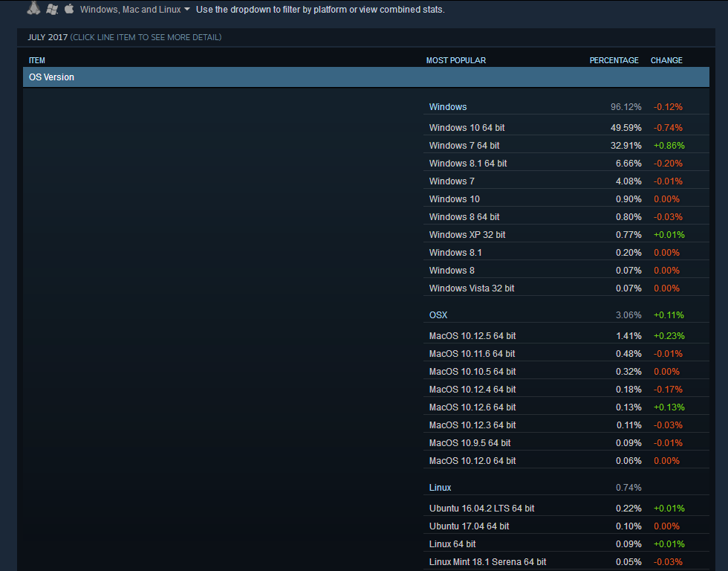728x571 pixels.
Task: Click the CHANGE column header
Action: (666, 60)
